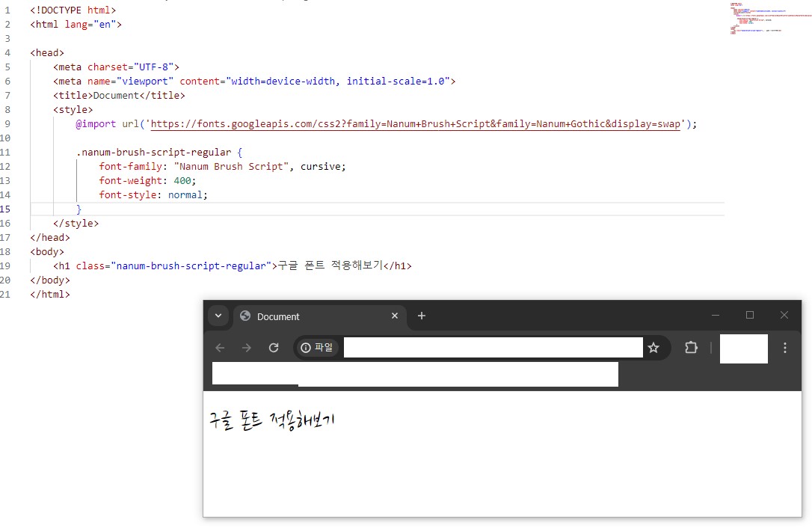Click the font-style normal line
Viewport: 812px width, 531px height.
pyautogui.click(x=153, y=194)
